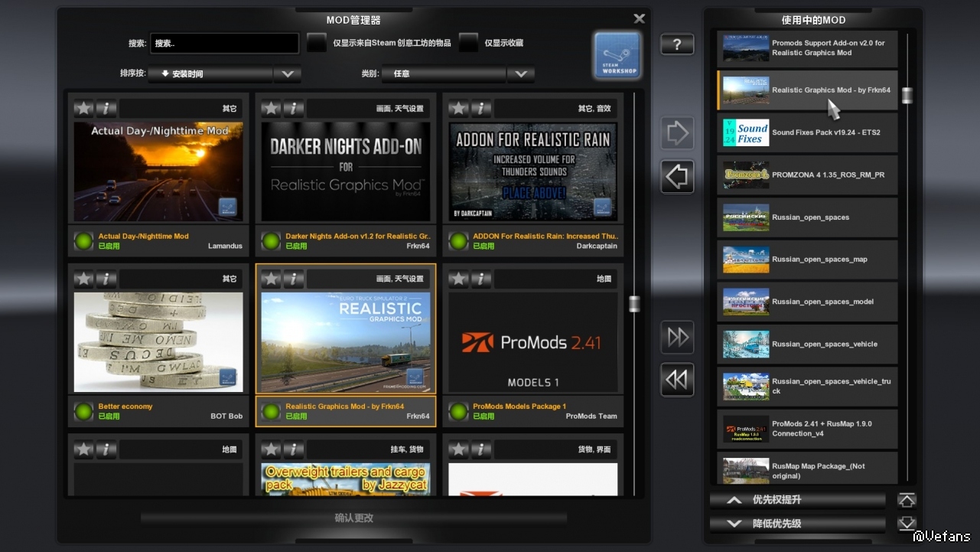Screen dimensions: 980x552
Task: Open the 类别 dropdown showing 任意
Action: tap(444, 74)
